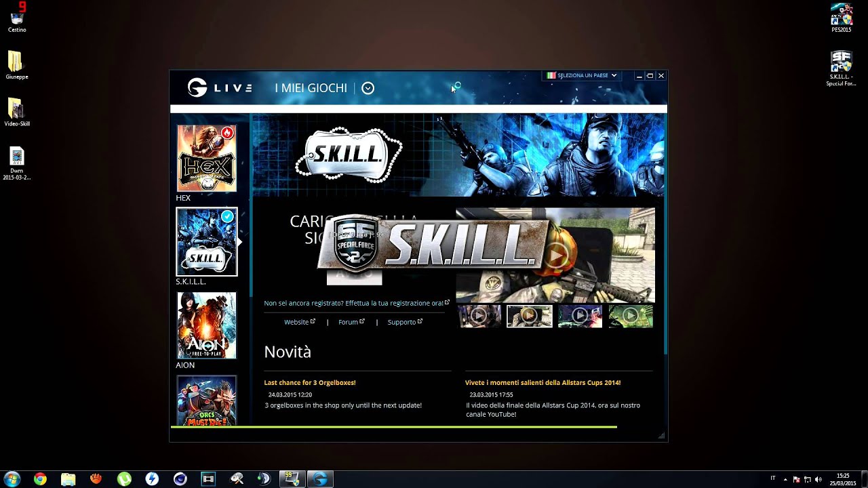
Task: Open the Cestino desktop icon
Action: (x=17, y=18)
